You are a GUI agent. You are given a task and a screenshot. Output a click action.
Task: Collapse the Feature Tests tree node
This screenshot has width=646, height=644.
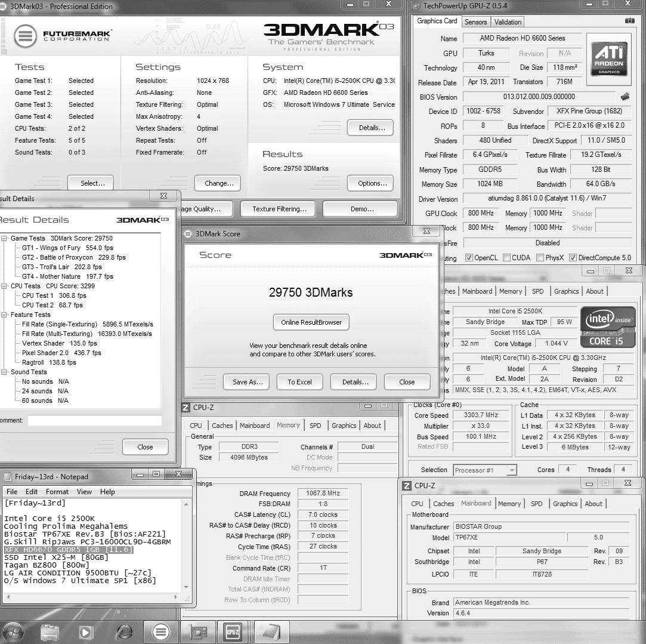pos(4,315)
